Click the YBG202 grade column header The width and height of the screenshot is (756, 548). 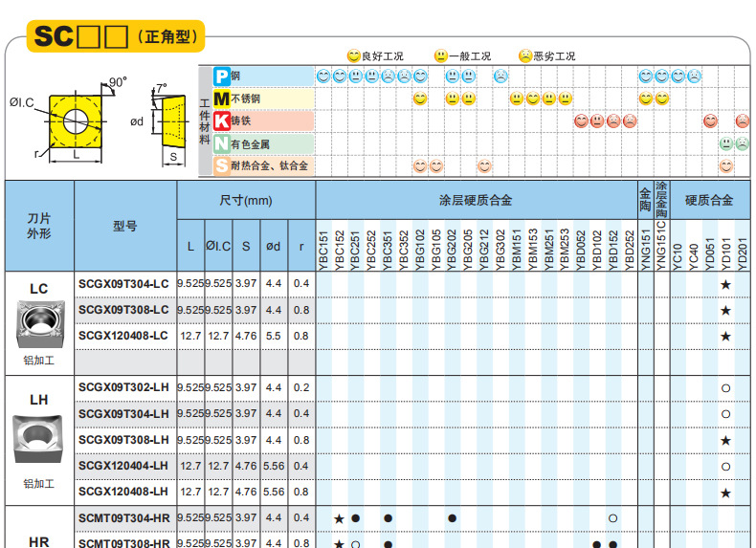click(452, 250)
